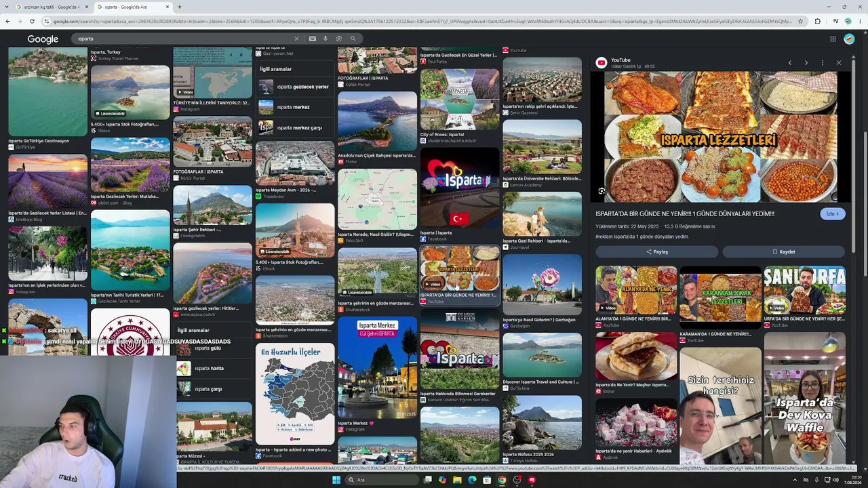This screenshot has height=488, width=868.
Task: Launch Microsoft Edge from the taskbar
Action: (472, 480)
